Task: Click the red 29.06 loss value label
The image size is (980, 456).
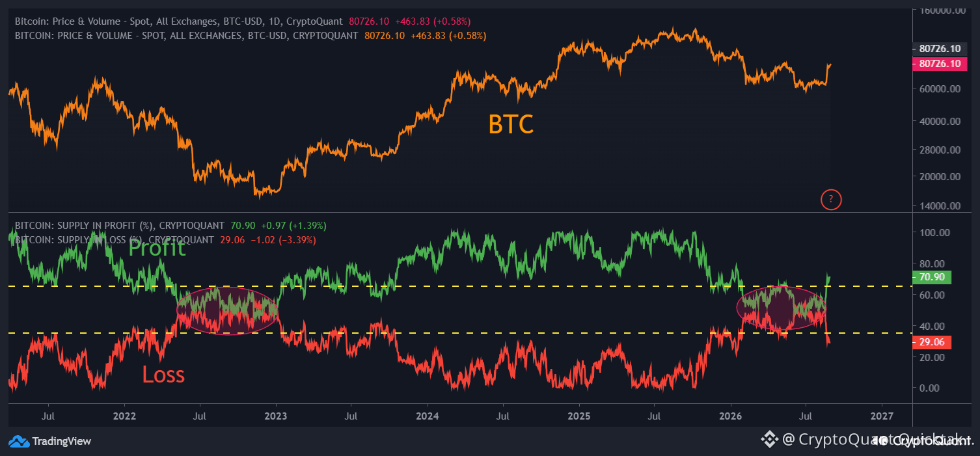Action: point(932,342)
